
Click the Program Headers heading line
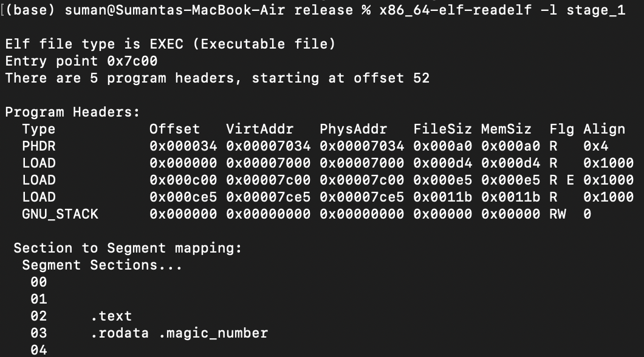coord(72,112)
